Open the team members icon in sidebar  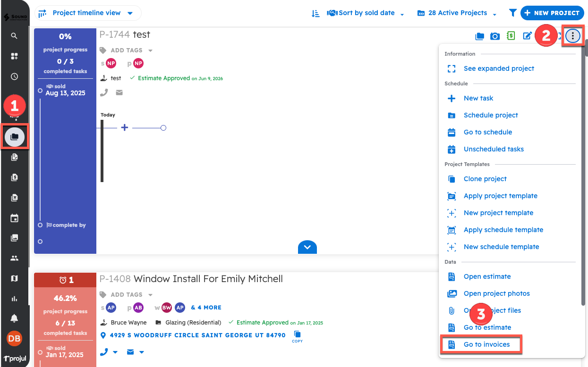coord(14,258)
